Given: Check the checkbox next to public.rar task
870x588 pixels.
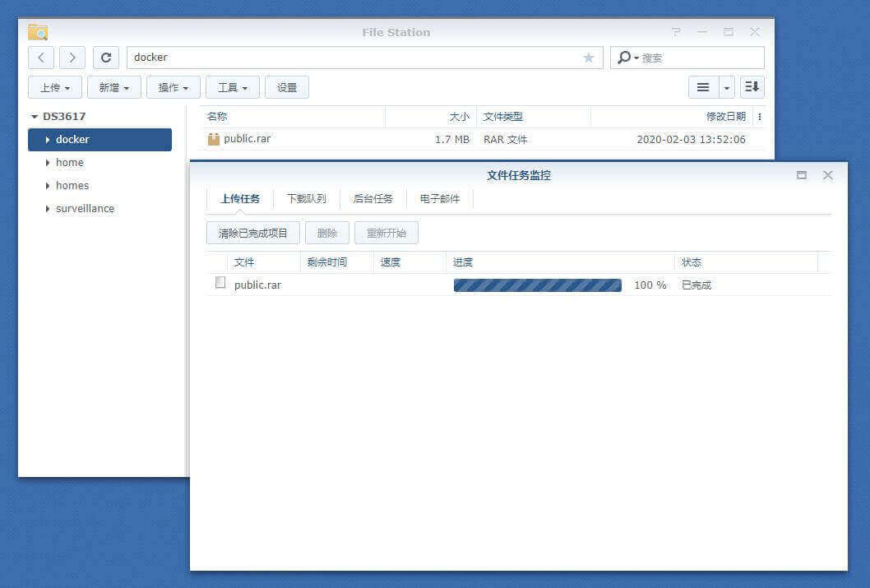Looking at the screenshot, I should click(220, 282).
